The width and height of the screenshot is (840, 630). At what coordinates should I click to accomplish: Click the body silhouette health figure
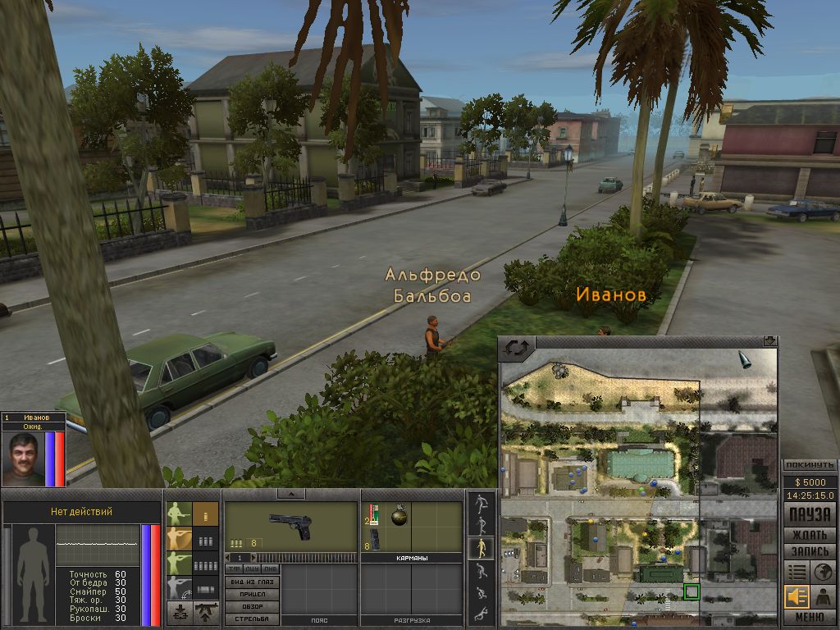tap(33, 575)
